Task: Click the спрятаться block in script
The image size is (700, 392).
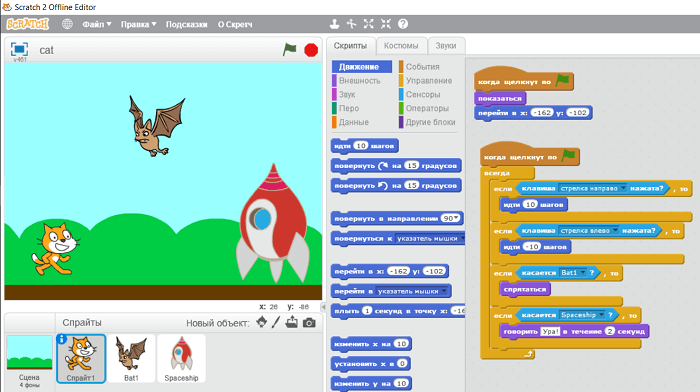Action: [525, 289]
